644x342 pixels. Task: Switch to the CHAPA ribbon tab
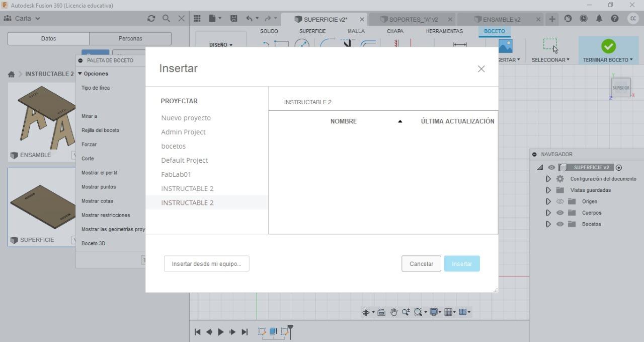click(395, 31)
